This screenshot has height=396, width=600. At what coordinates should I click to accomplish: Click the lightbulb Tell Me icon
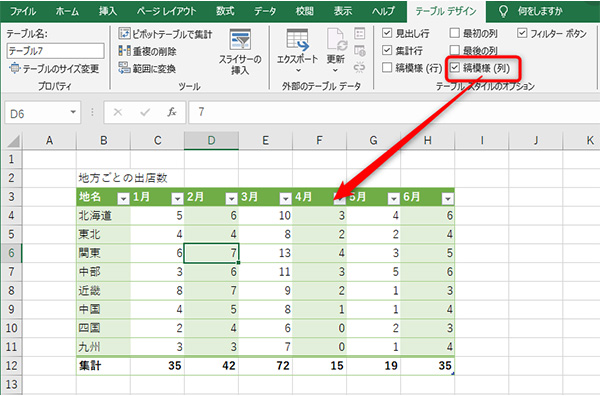coord(503,11)
